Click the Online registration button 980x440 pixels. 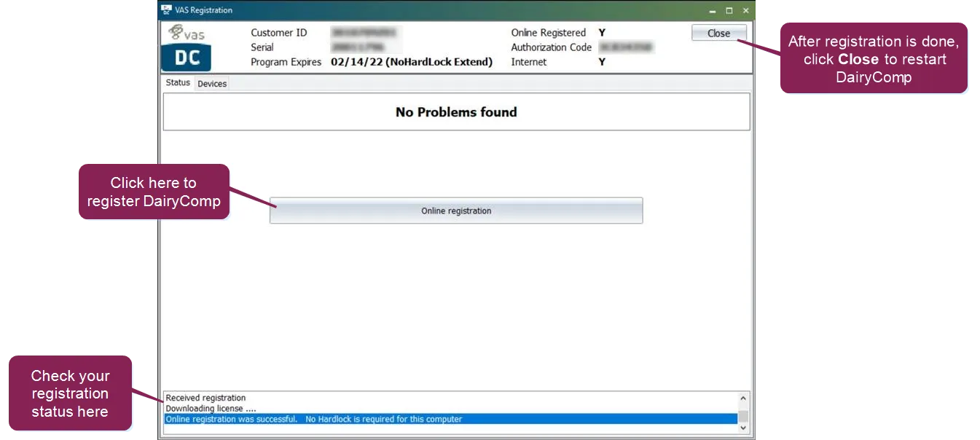(456, 211)
